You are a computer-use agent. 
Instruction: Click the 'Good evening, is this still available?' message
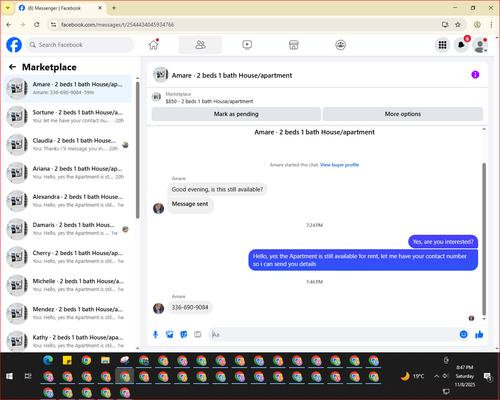tap(217, 189)
